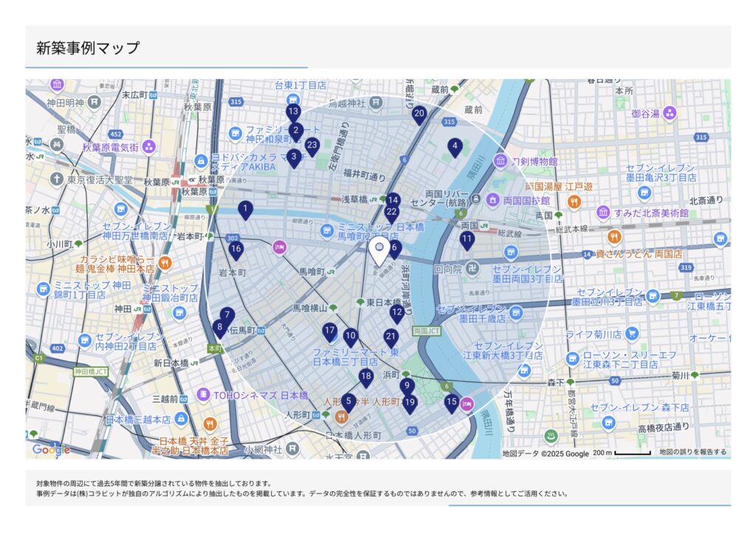Click marker number 15
The width and height of the screenshot is (756, 534).
(451, 403)
